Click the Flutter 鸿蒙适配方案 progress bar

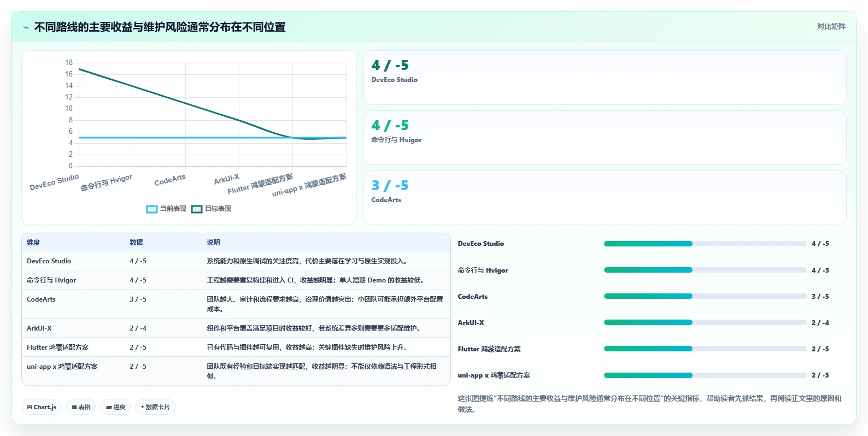[705, 349]
